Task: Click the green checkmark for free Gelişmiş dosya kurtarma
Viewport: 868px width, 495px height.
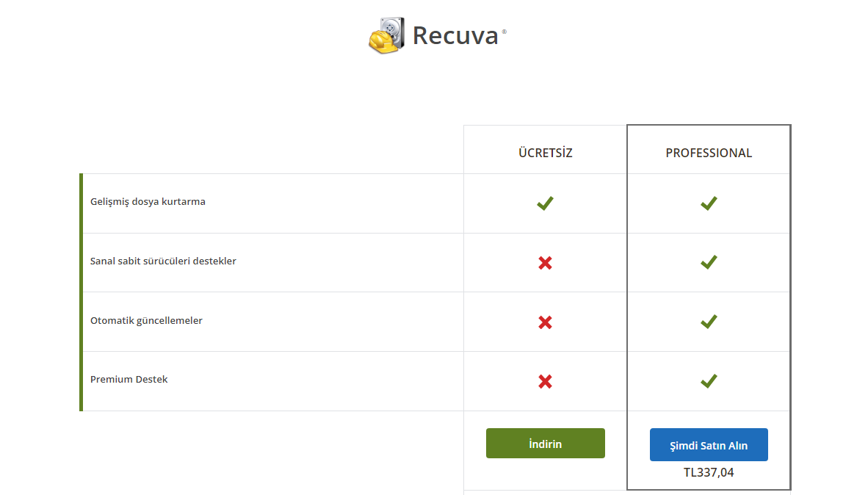Action: click(545, 203)
